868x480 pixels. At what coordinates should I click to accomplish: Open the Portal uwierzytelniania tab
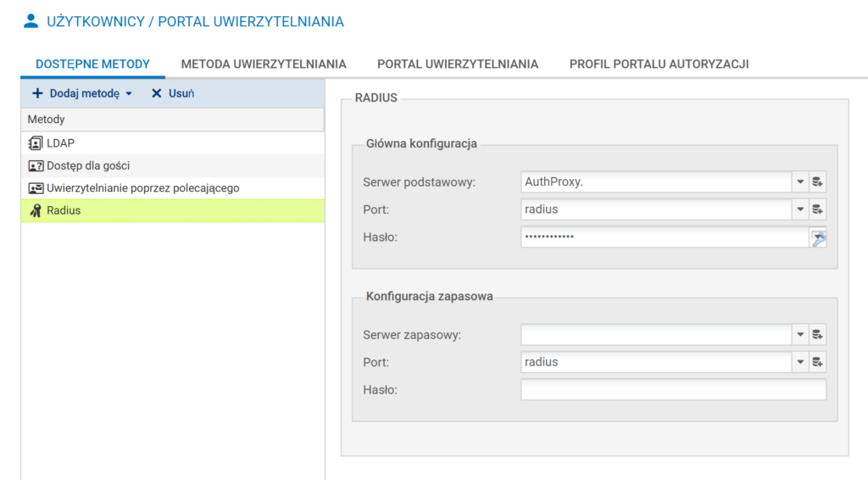458,64
